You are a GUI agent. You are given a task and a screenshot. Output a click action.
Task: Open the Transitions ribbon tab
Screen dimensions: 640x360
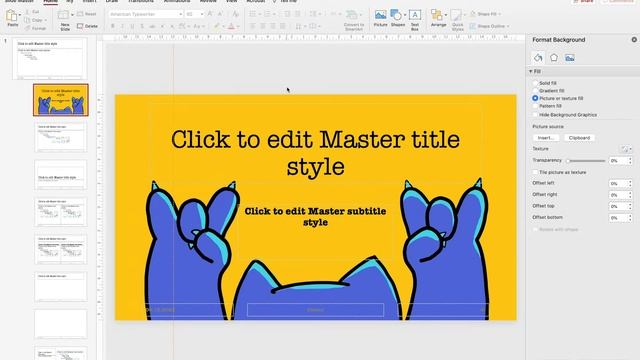141,1
